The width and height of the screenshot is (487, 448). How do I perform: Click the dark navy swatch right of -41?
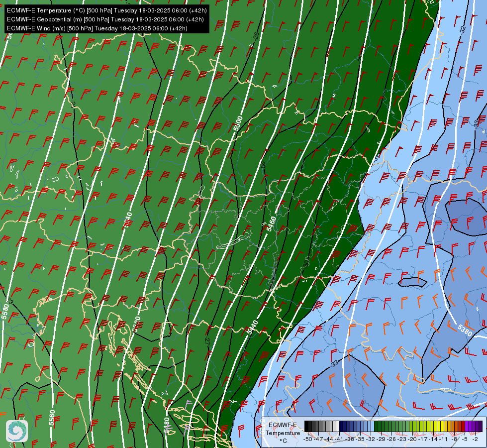341,426
